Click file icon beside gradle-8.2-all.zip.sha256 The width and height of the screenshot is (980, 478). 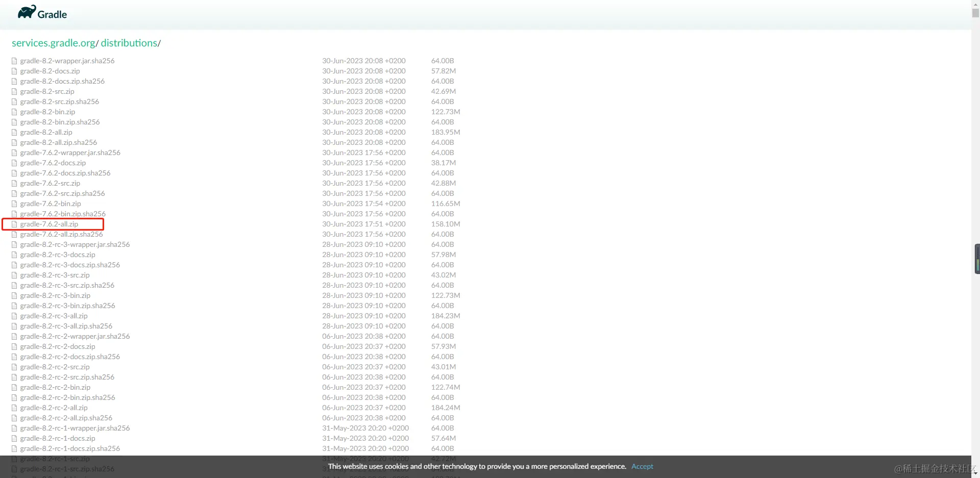tap(14, 142)
